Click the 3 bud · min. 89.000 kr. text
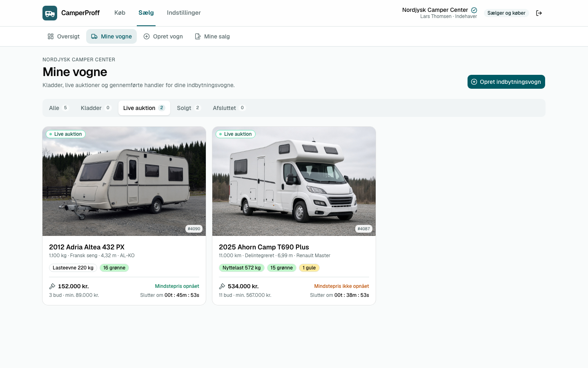This screenshot has width=588, height=368. click(x=74, y=295)
